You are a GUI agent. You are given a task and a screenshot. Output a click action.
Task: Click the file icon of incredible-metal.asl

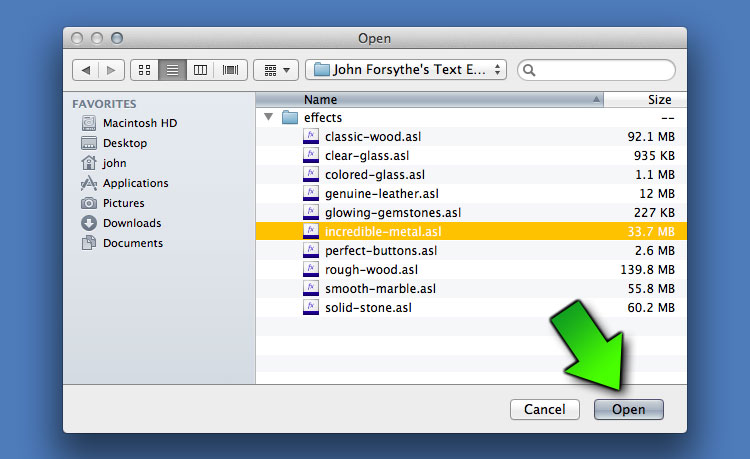coord(311,231)
